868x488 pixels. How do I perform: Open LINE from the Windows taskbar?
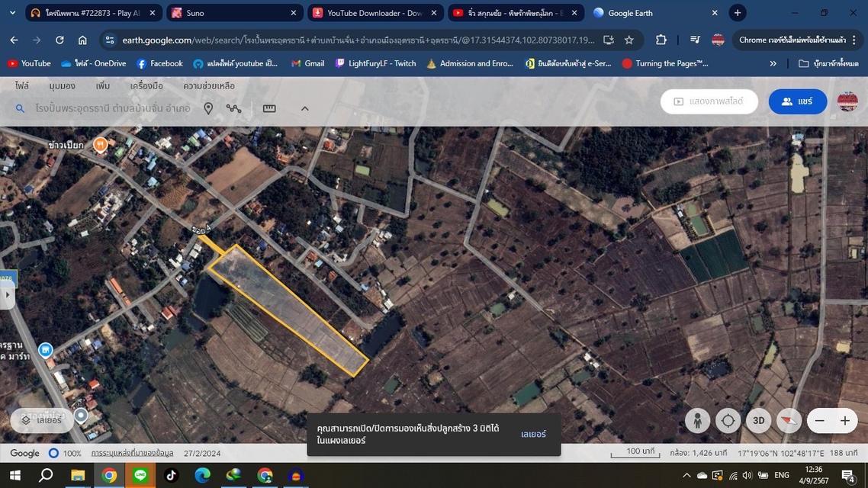140,475
